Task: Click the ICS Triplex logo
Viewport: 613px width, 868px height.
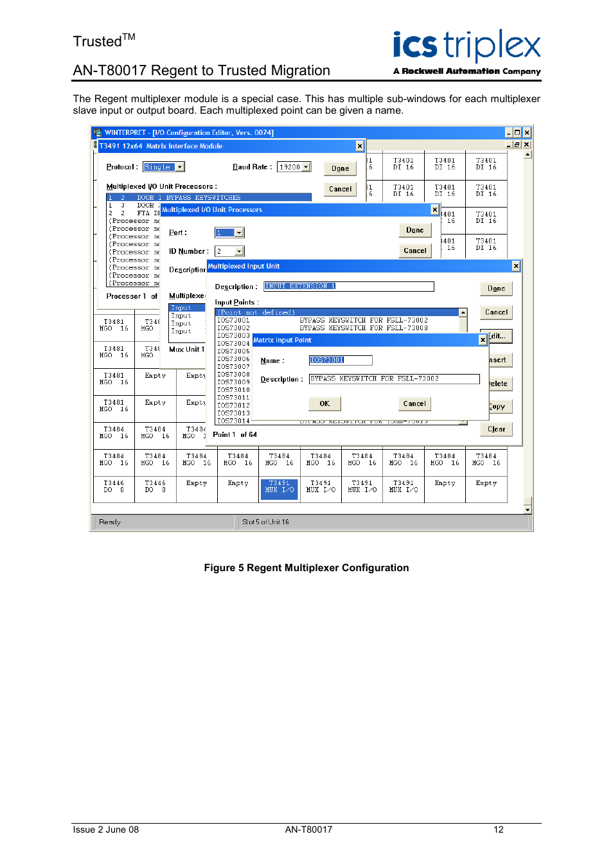Action: point(467,53)
